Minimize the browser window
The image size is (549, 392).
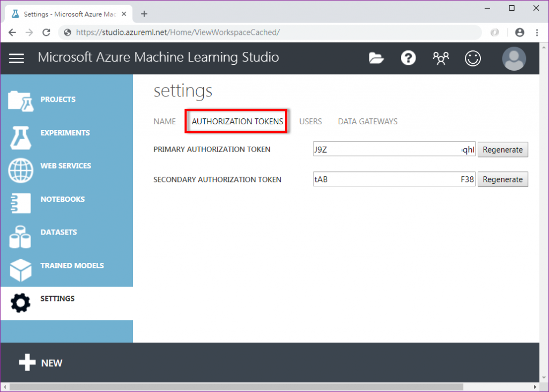click(487, 8)
